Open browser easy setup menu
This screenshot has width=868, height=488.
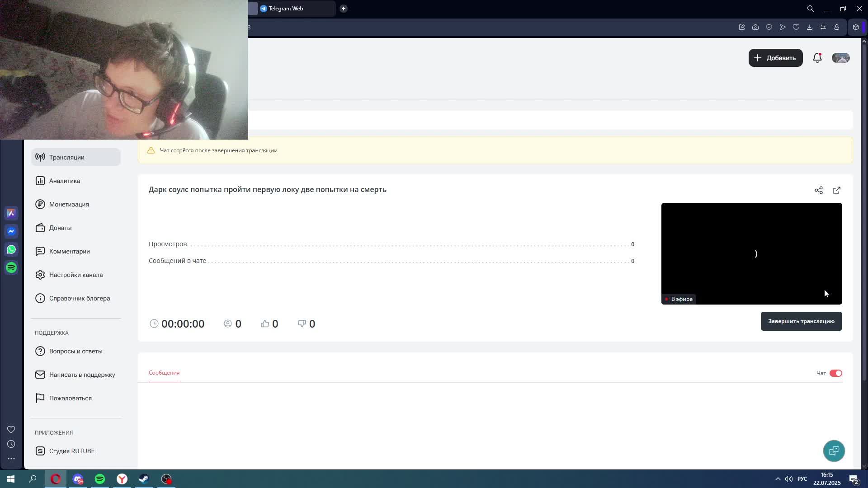click(823, 27)
